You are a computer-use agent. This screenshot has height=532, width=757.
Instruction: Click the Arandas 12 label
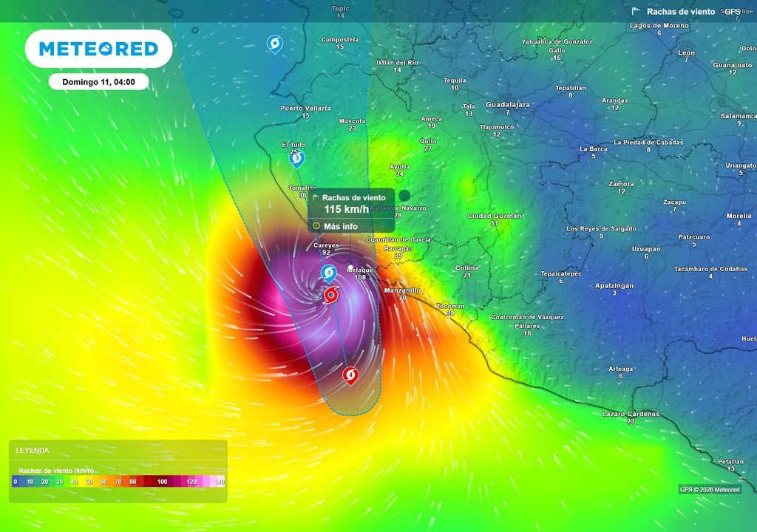(614, 103)
